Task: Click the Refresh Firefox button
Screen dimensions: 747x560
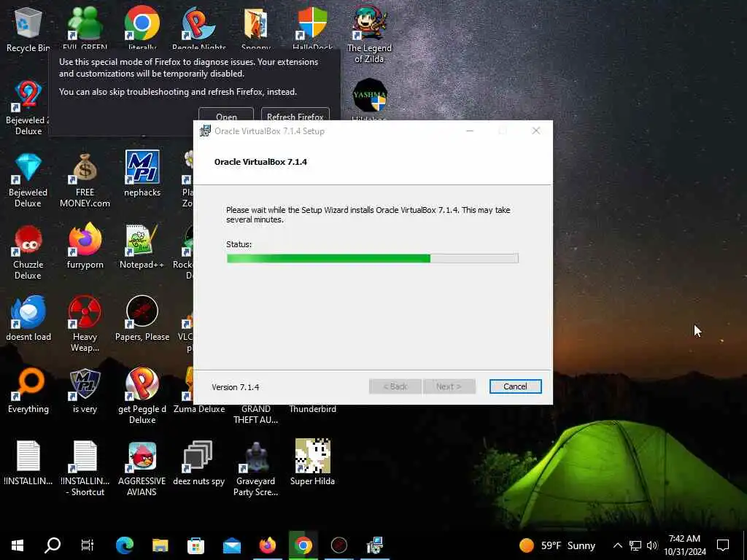Action: [295, 116]
